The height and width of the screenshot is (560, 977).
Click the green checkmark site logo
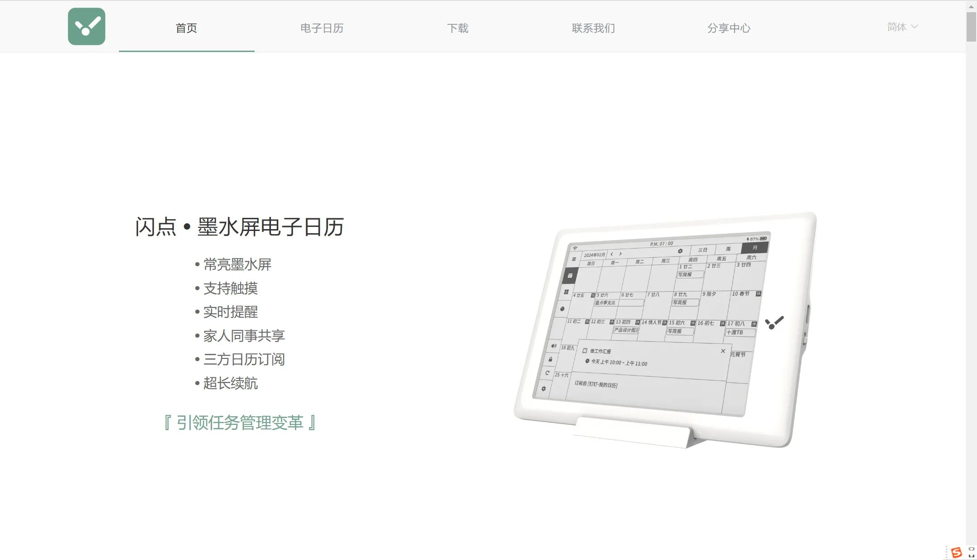coord(86,27)
